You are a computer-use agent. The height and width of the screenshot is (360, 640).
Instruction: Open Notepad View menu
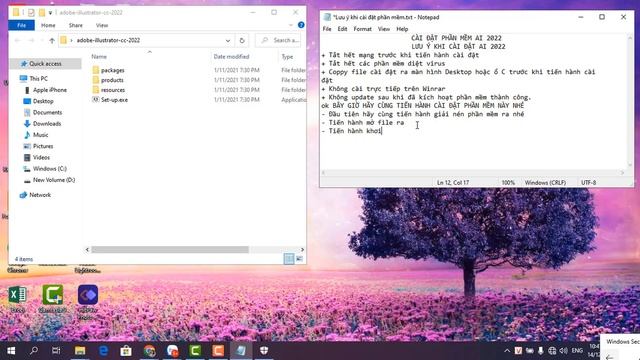pos(384,29)
